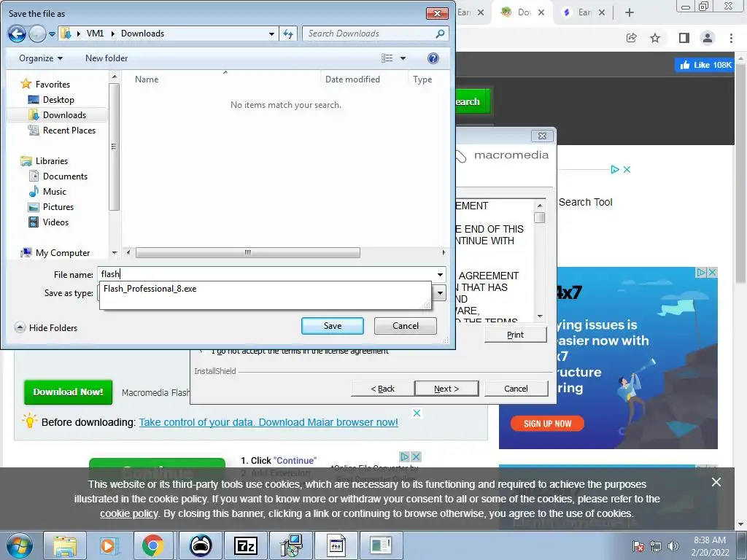This screenshot has height=560, width=747.
Task: Switch to the 'Do' browser tab
Action: [x=521, y=12]
